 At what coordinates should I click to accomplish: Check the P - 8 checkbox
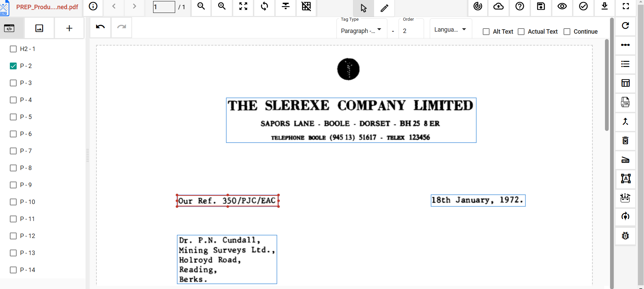13,168
